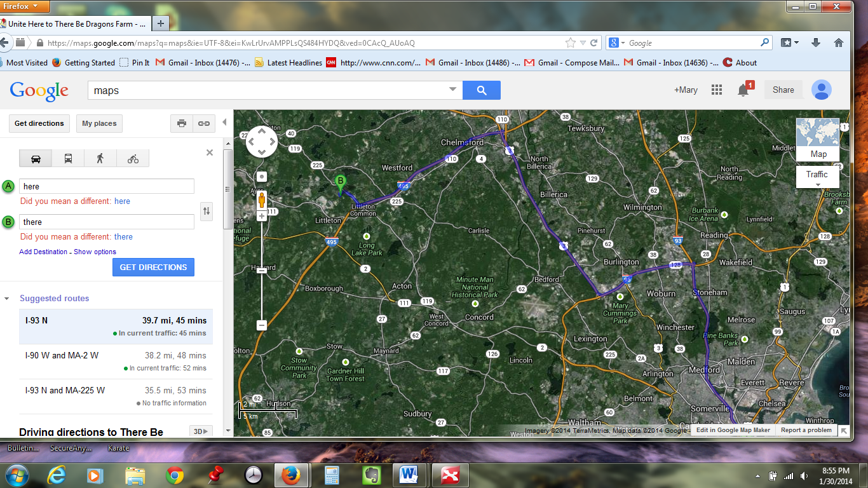This screenshot has height=488, width=868.
Task: Collapse the Suggested routes section
Action: pos(7,299)
